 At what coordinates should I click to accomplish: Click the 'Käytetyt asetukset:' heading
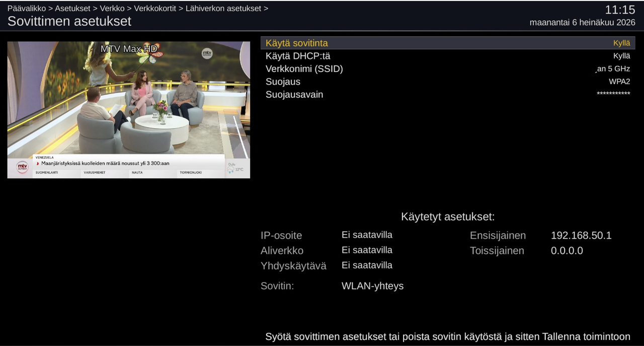click(448, 217)
